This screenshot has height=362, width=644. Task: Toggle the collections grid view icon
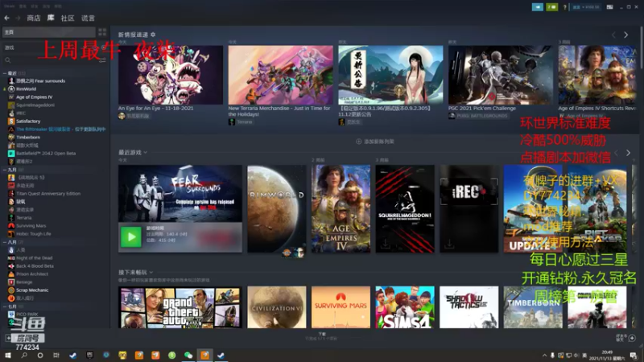click(x=102, y=32)
